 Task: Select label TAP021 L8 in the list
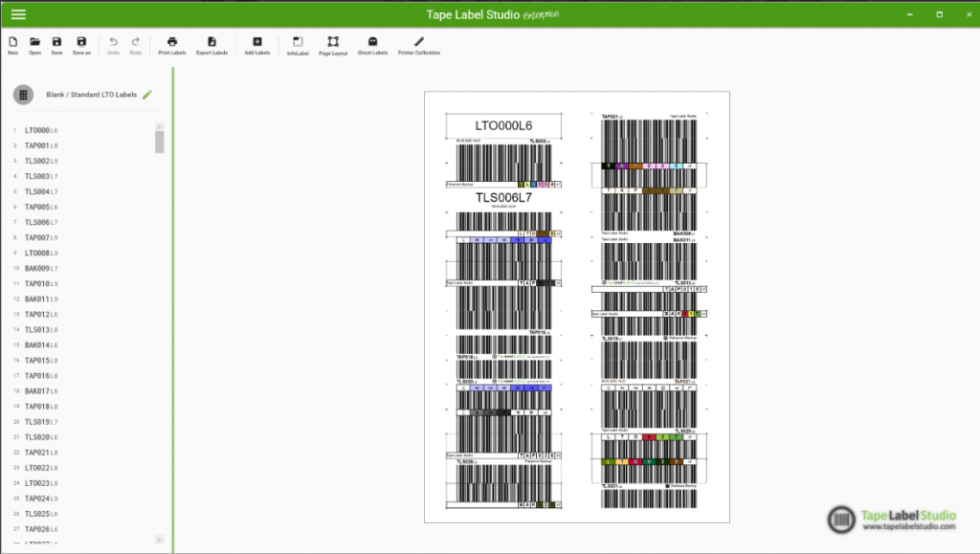tap(41, 453)
